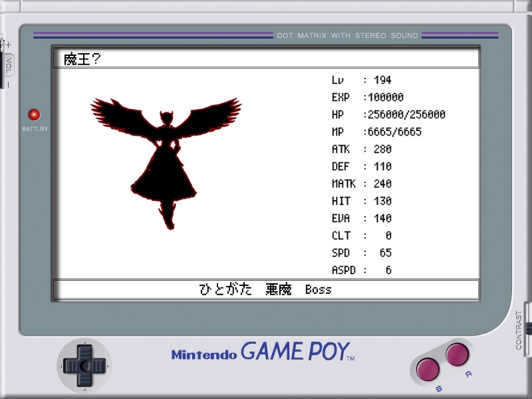Image resolution: width=532 pixels, height=399 pixels.
Task: Click the MP 6665/6665 stat row
Action: point(376,132)
